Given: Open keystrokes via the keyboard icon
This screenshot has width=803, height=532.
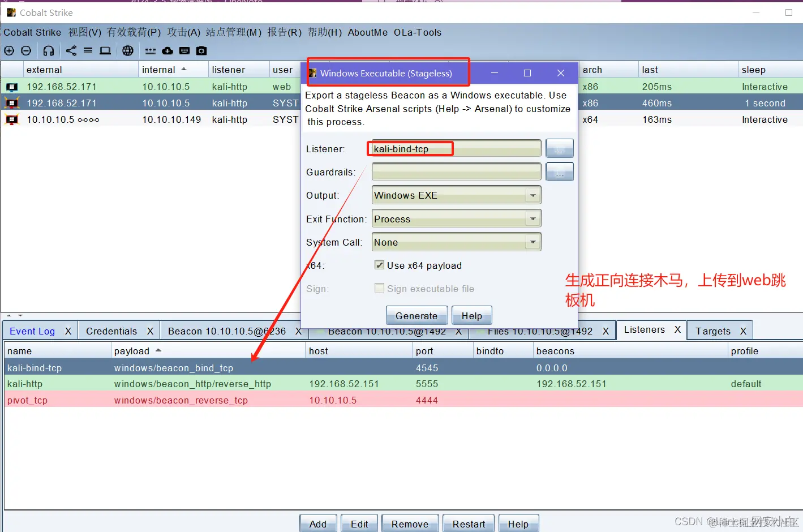Looking at the screenshot, I should (184, 51).
